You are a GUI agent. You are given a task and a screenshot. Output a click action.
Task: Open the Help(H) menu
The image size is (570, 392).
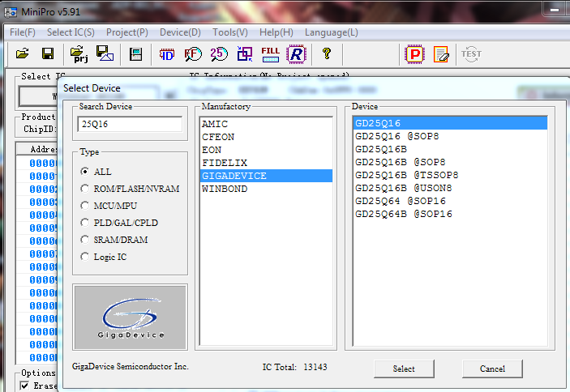pyautogui.click(x=276, y=32)
